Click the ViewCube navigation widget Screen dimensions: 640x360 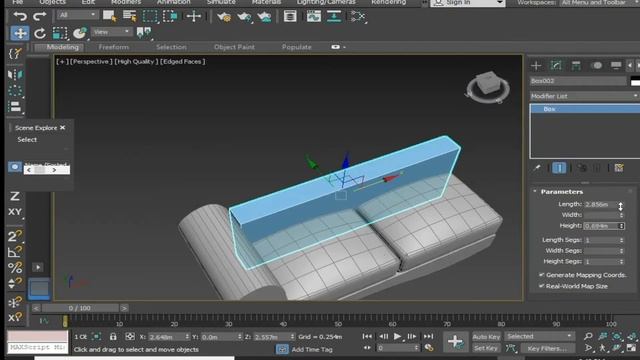pos(488,87)
